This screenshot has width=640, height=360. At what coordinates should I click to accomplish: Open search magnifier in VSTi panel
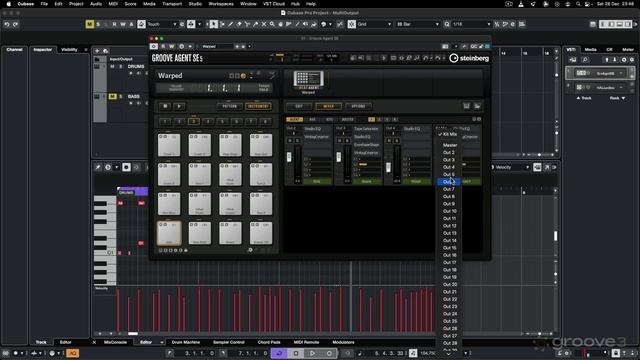click(x=585, y=60)
